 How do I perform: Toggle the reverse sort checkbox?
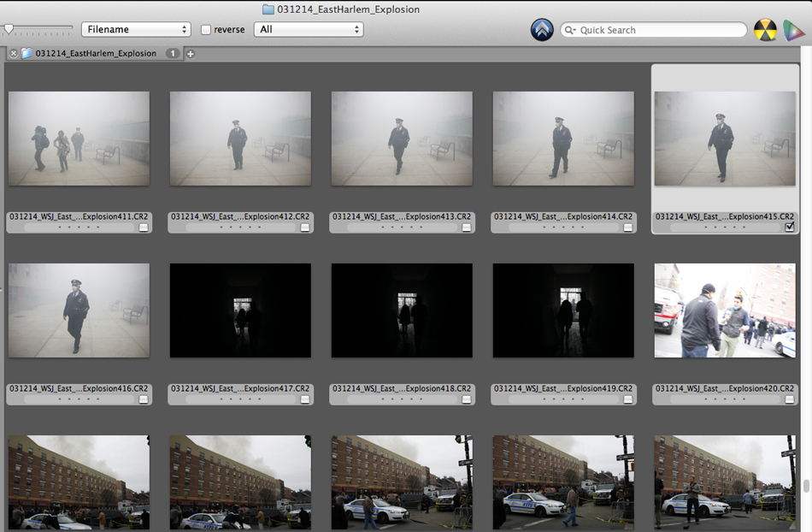(x=206, y=30)
